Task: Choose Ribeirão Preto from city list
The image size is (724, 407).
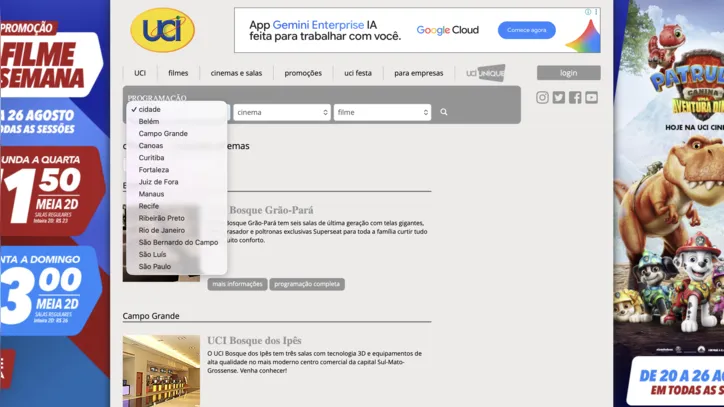Action: (177, 218)
